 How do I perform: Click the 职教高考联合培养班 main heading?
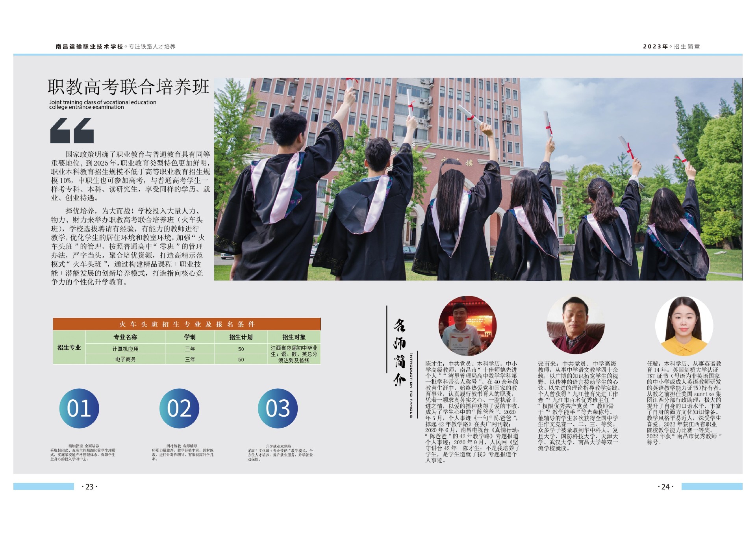(x=128, y=87)
